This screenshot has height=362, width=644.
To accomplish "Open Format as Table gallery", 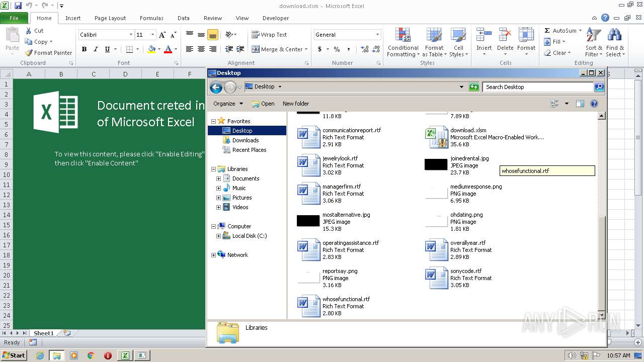I will coord(434,42).
